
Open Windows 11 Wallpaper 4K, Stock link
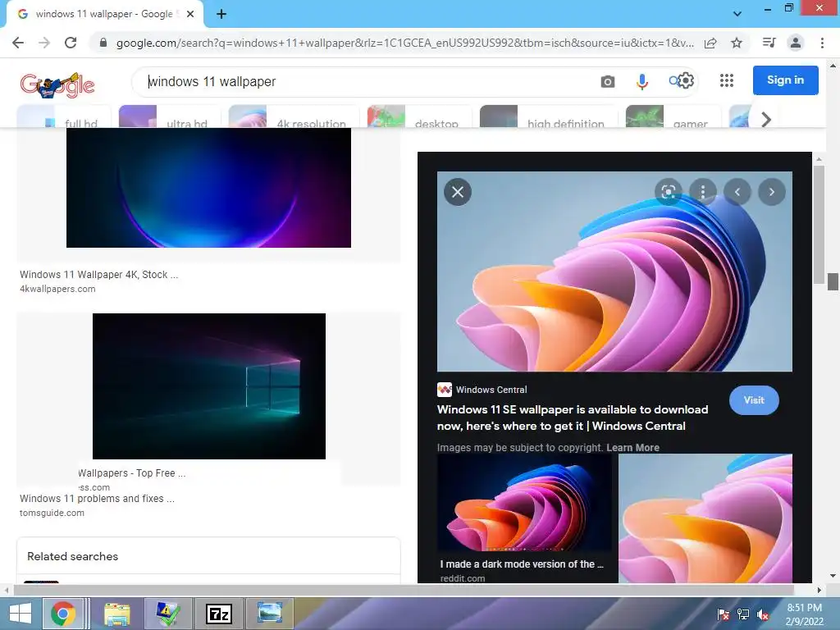[99, 274]
